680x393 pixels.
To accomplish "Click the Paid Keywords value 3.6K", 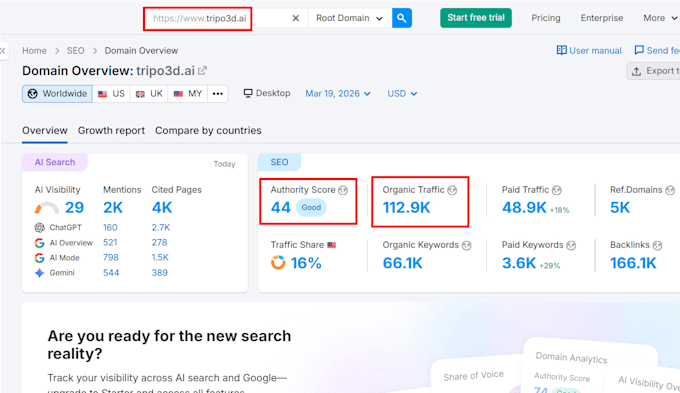I will coord(519,263).
